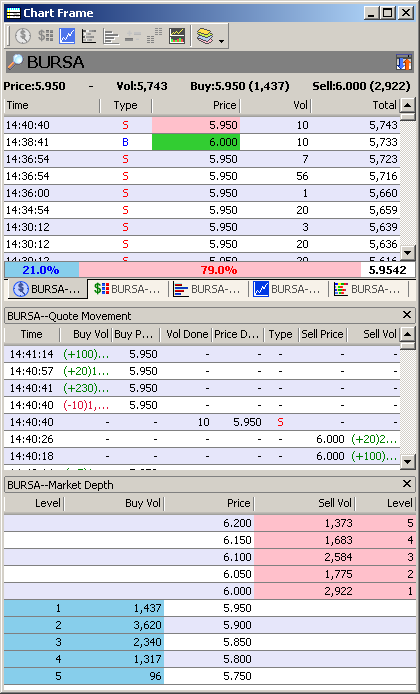Click the stacked layers layout icon
This screenshot has height=694, width=420.
point(204,36)
